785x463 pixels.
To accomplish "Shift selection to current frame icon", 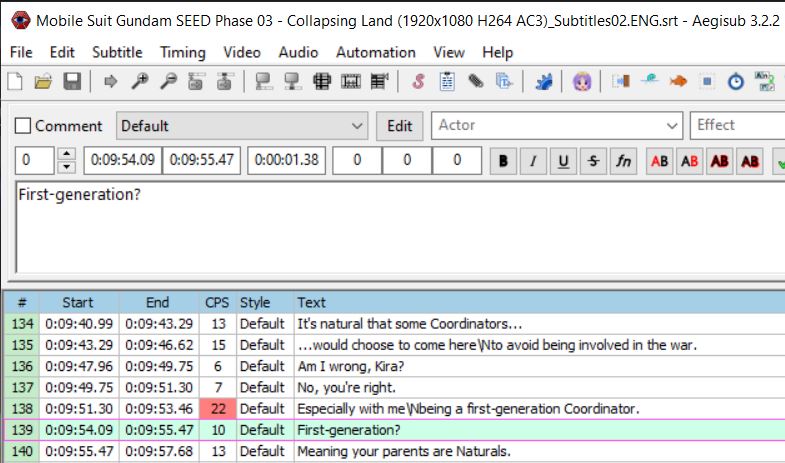I will pos(379,81).
